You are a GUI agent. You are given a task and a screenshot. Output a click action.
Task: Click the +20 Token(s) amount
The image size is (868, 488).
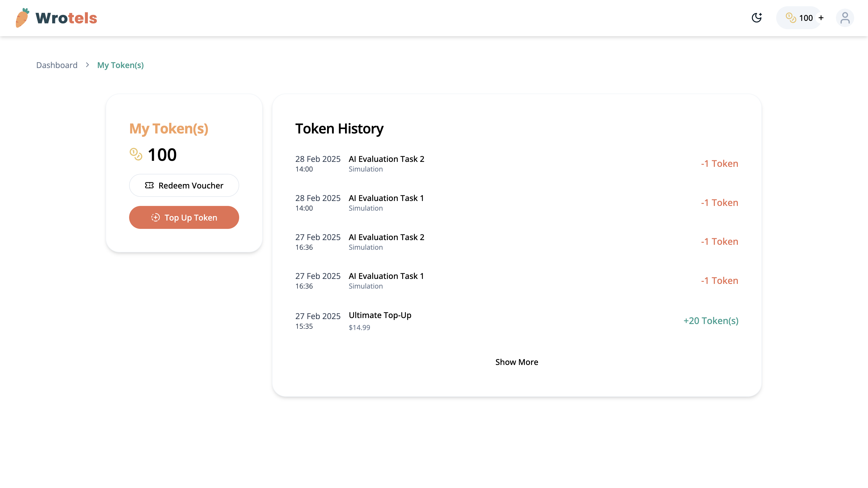click(x=711, y=321)
